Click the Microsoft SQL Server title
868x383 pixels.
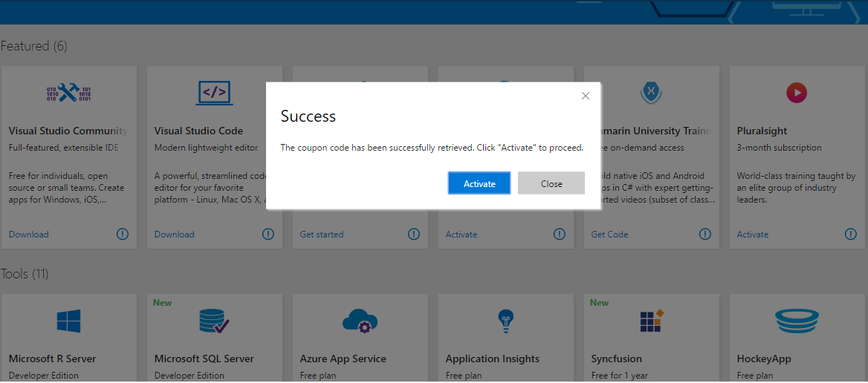[204, 359]
